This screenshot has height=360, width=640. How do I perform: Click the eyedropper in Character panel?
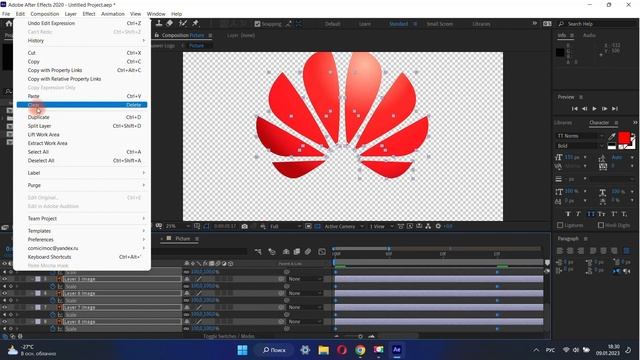tap(612, 136)
